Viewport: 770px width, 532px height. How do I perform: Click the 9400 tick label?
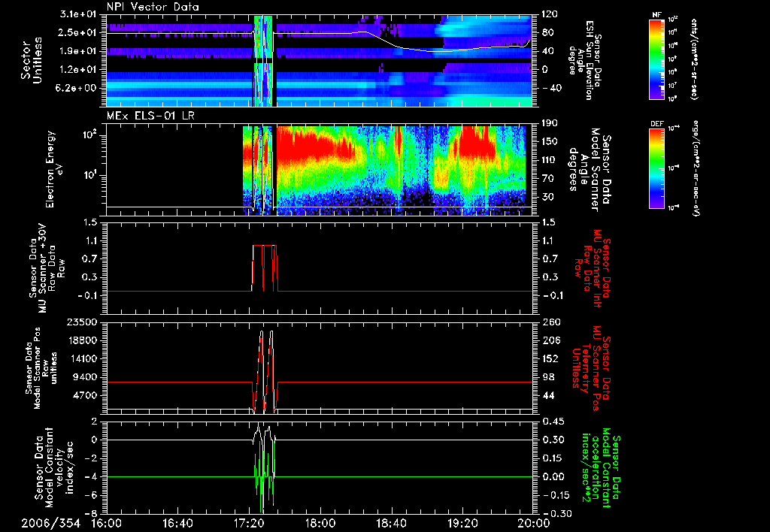(x=85, y=377)
